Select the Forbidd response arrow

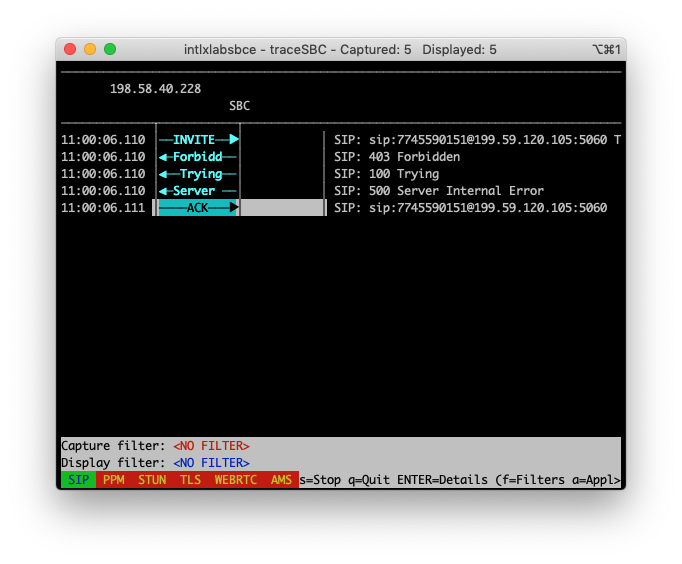[198, 157]
